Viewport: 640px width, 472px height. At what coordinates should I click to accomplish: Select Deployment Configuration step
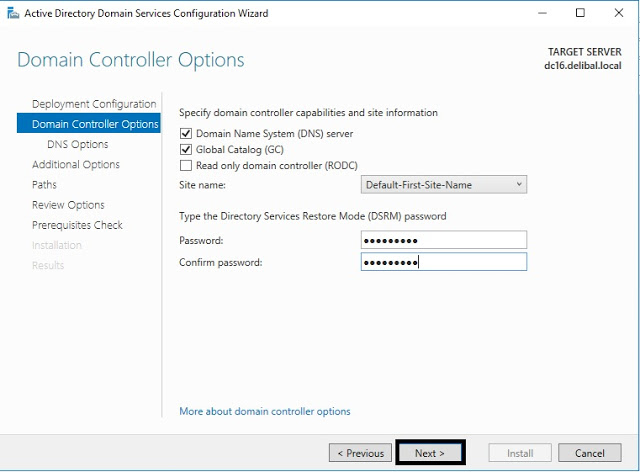click(94, 104)
